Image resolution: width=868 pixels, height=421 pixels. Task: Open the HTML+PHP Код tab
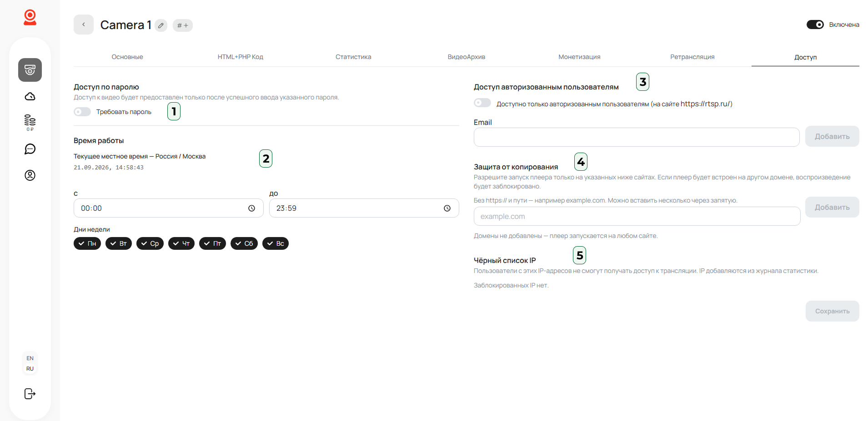click(x=241, y=57)
